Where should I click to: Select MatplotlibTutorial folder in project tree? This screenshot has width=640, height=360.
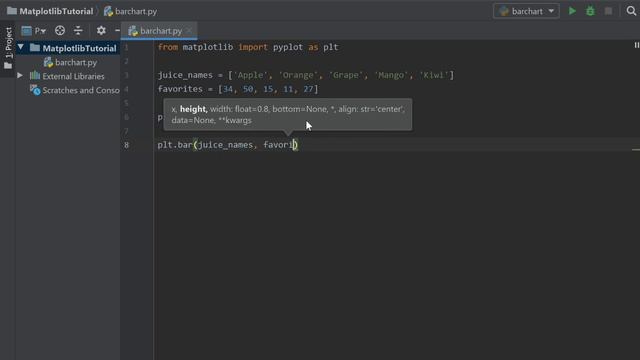(79, 48)
